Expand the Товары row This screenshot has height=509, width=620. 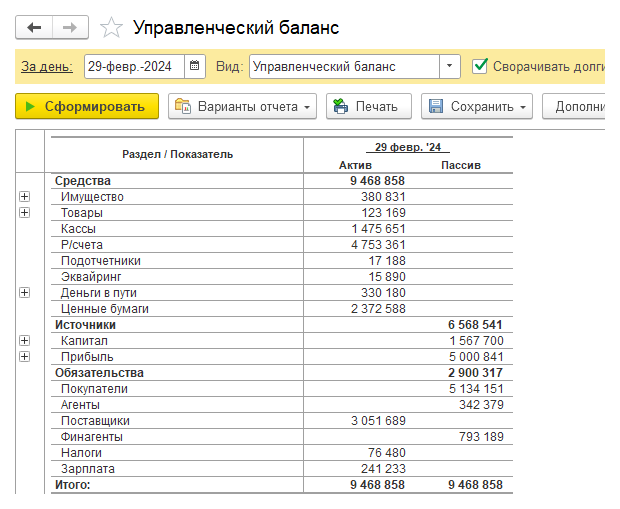click(25, 213)
